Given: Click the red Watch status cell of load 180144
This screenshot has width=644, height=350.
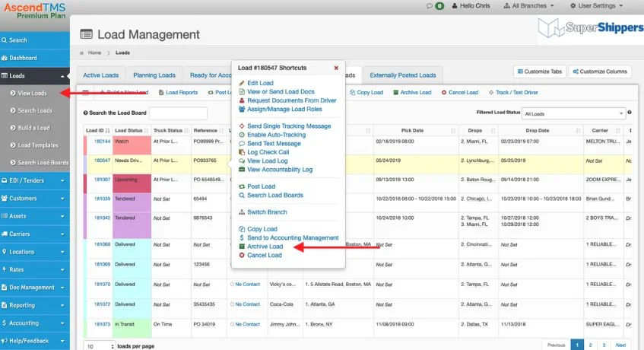Looking at the screenshot, I should pyautogui.click(x=132, y=145).
